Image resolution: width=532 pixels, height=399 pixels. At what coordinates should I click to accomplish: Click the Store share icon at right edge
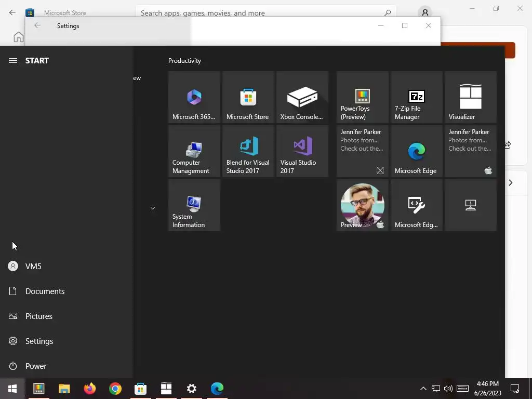(508, 145)
